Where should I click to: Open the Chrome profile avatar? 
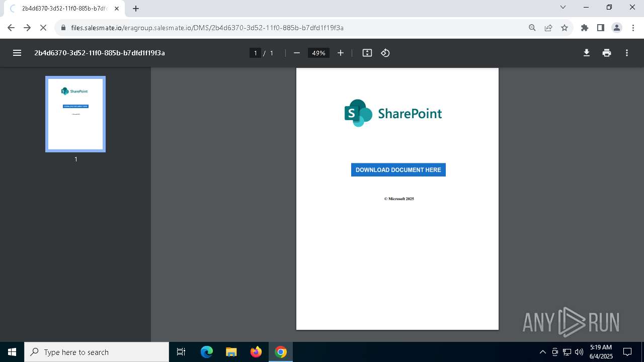(617, 28)
